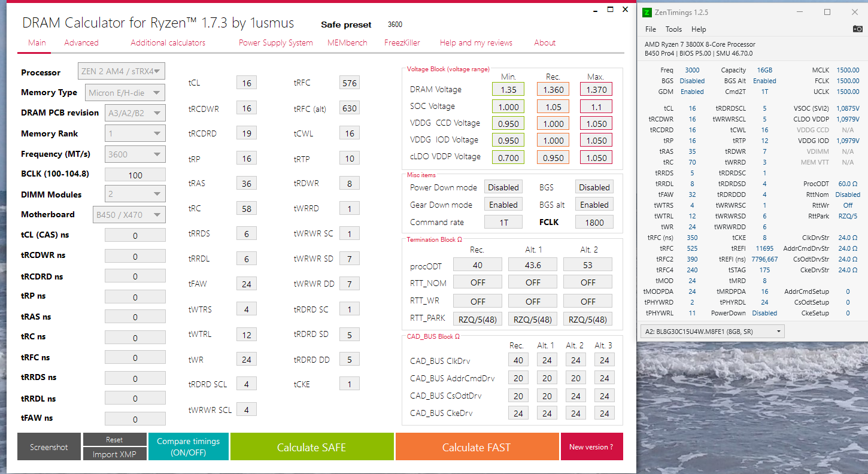This screenshot has height=474, width=868.
Task: Click the DRAM Voltage Min. 1.35 box
Action: tap(508, 90)
